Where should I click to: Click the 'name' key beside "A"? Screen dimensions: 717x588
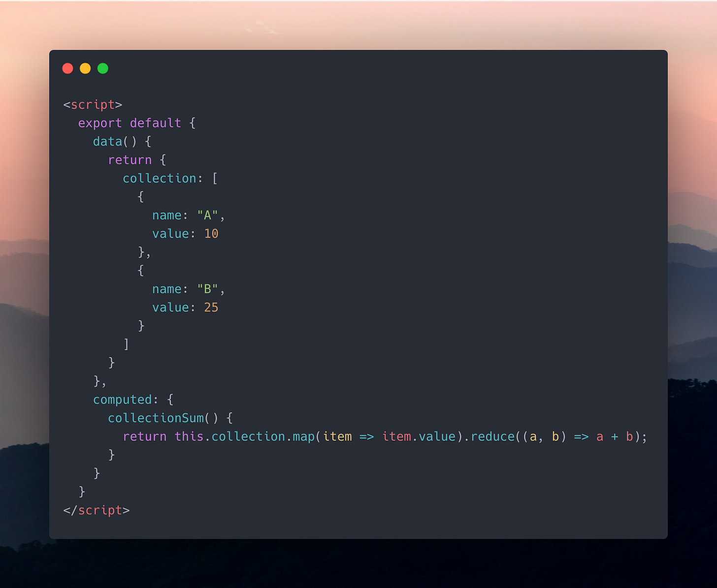[x=166, y=216]
